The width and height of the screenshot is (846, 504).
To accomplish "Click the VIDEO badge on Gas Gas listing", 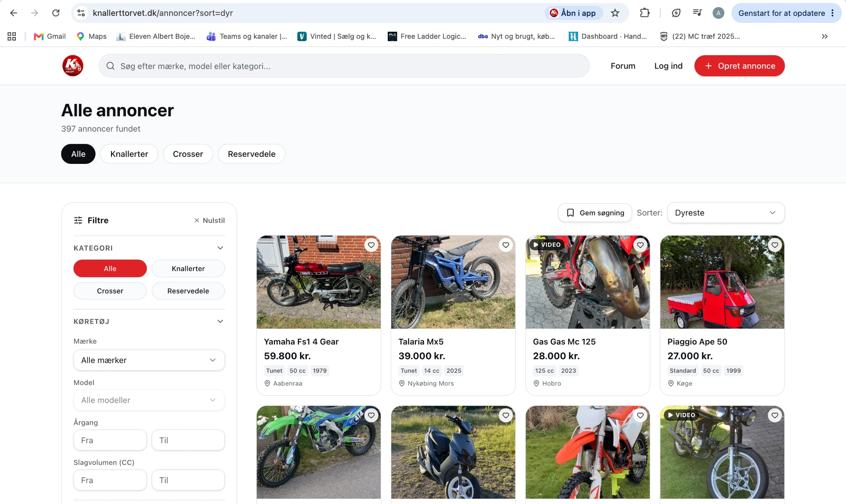I will [x=547, y=245].
